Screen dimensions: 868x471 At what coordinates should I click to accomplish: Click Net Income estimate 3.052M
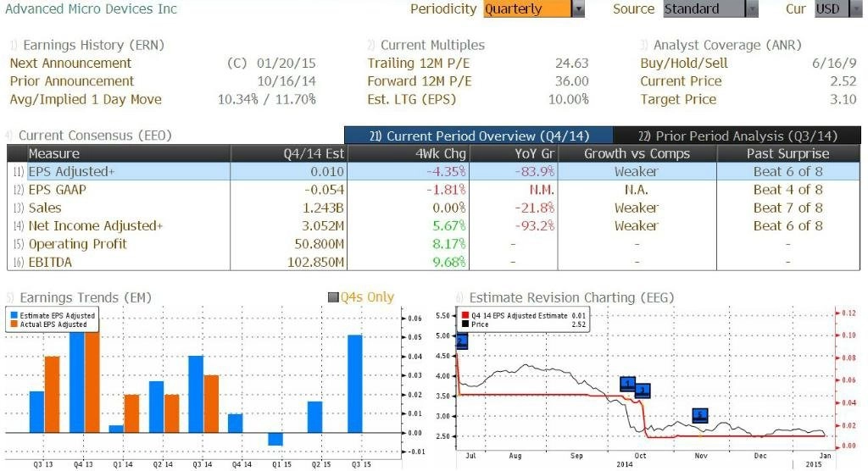point(323,226)
